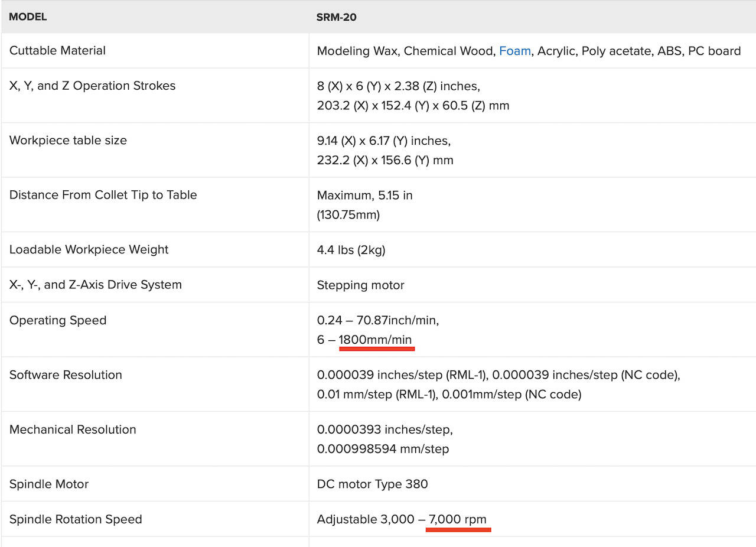Select '8 (X) x 6 (Y) x 2.38 (Z) inches' text
The height and width of the screenshot is (547, 756).
[399, 86]
